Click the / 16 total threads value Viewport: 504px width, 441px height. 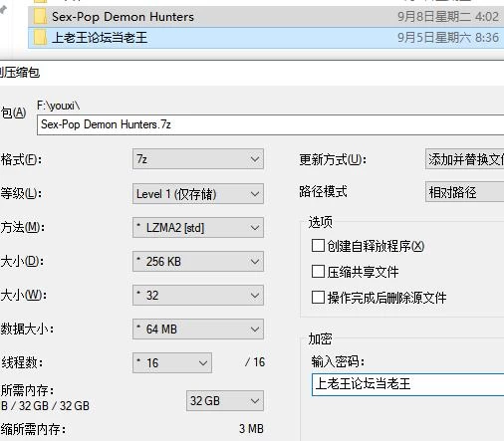(255, 362)
